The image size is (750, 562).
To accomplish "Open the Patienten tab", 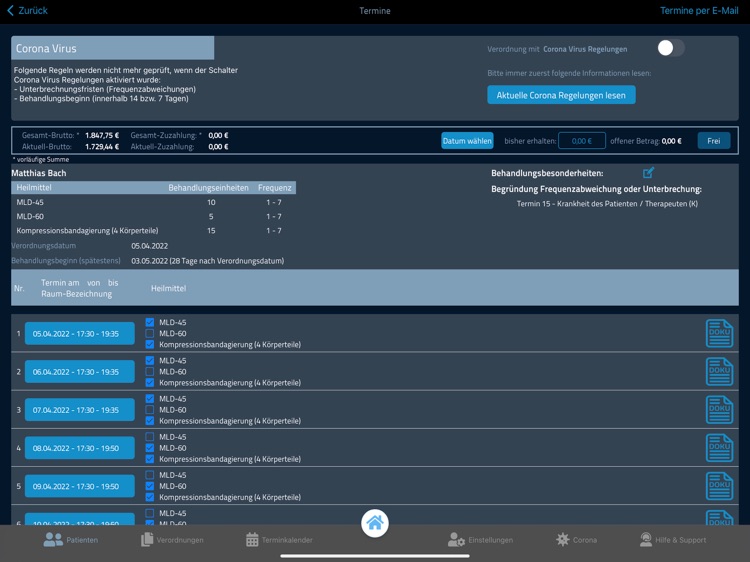I will pyautogui.click(x=70, y=540).
